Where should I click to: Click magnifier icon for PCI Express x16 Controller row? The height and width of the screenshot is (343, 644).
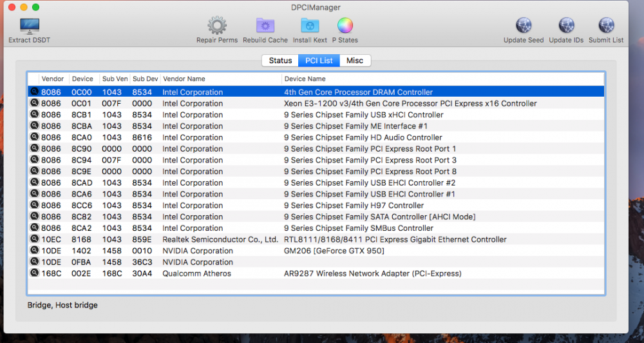click(35, 103)
